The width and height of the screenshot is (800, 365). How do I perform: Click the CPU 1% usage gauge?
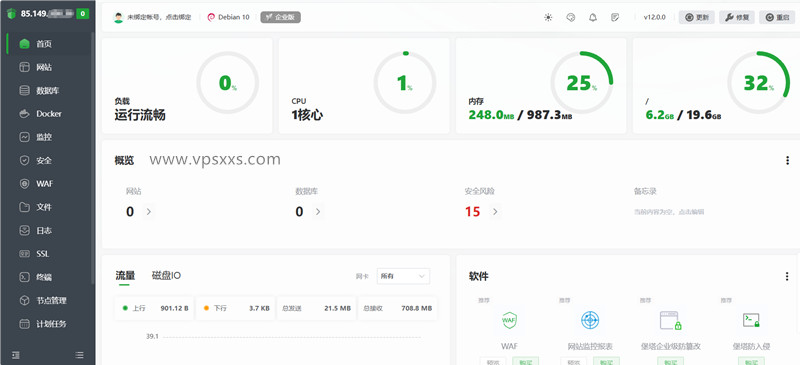point(405,83)
